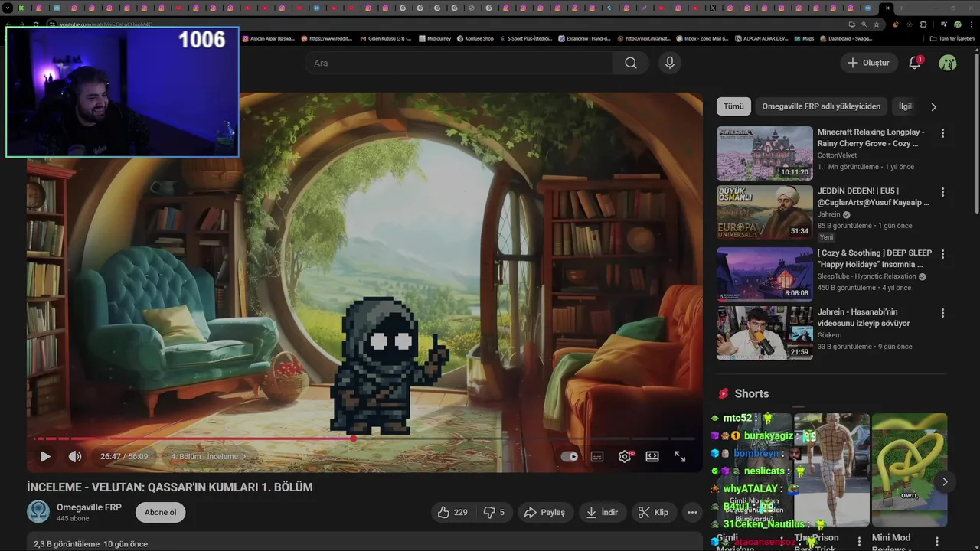
Task: Open the player settings gear
Action: (625, 456)
